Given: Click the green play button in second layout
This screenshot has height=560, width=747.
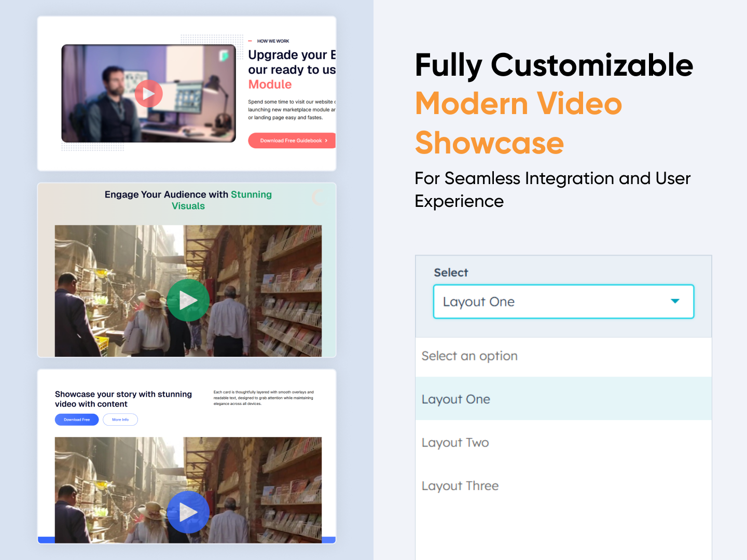Looking at the screenshot, I should click(188, 300).
